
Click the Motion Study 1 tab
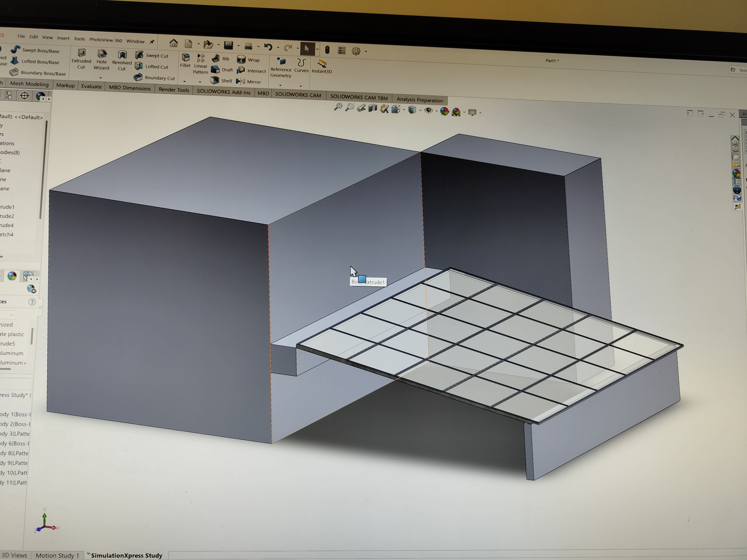coord(57,555)
